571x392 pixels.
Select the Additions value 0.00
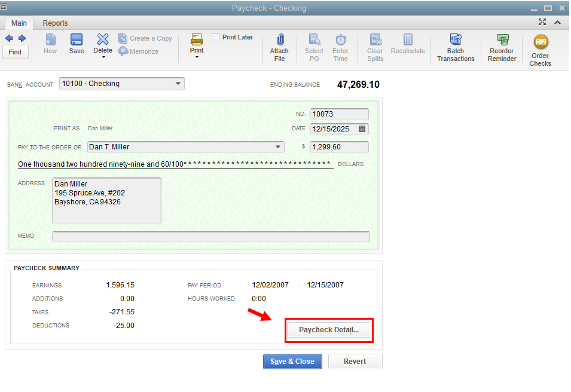[127, 299]
